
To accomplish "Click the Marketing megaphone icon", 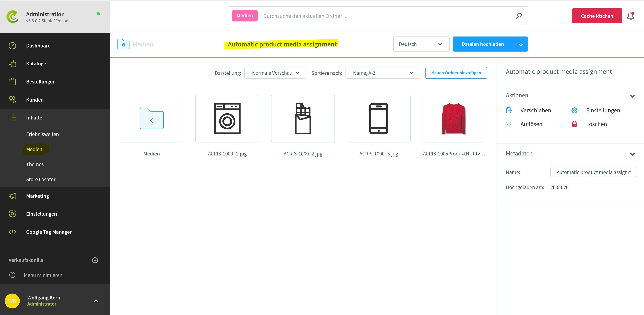I will coord(12,196).
